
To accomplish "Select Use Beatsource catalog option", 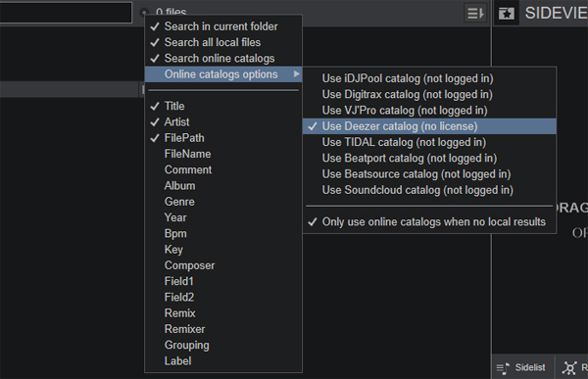I will [x=429, y=174].
